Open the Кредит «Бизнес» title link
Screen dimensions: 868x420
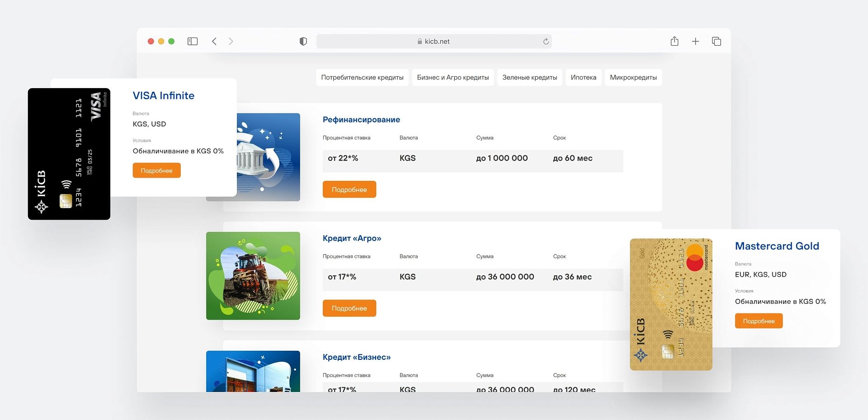[x=356, y=357]
